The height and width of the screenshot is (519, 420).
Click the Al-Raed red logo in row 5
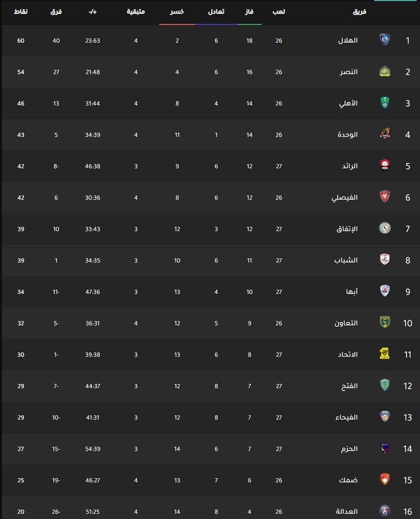[384, 165]
